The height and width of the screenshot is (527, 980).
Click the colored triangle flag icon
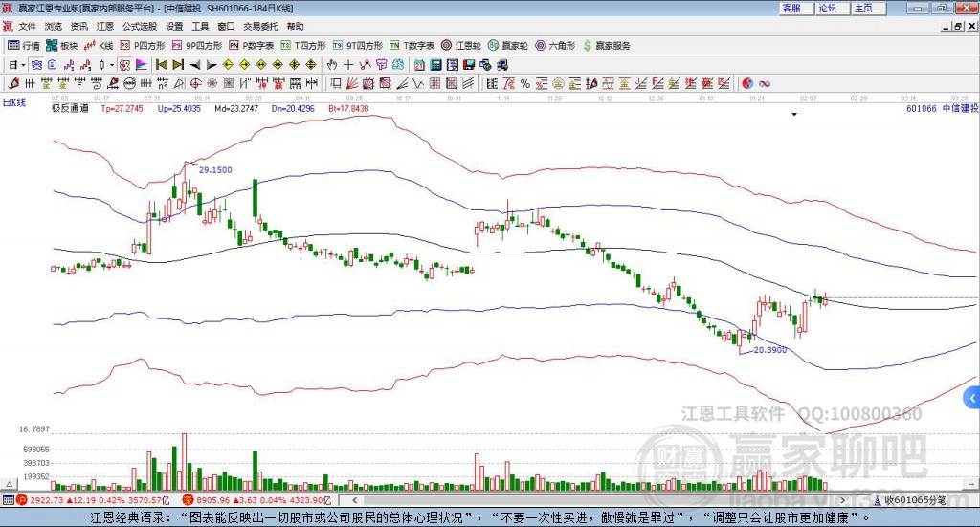coord(142,65)
